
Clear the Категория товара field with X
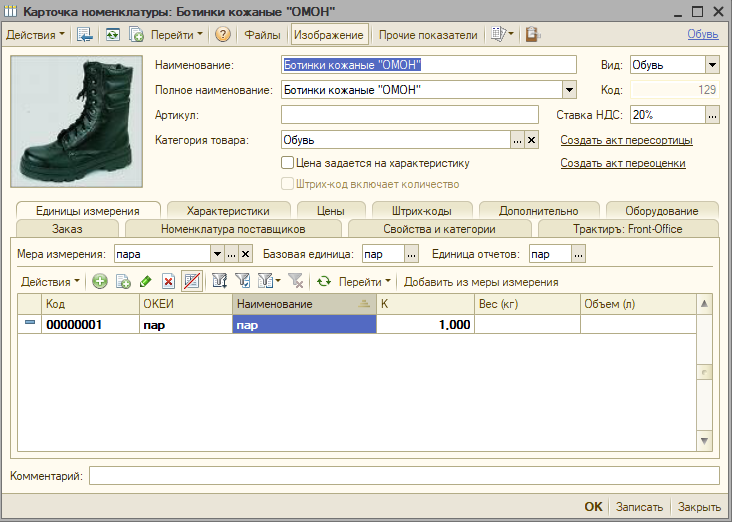pyautogui.click(x=532, y=140)
